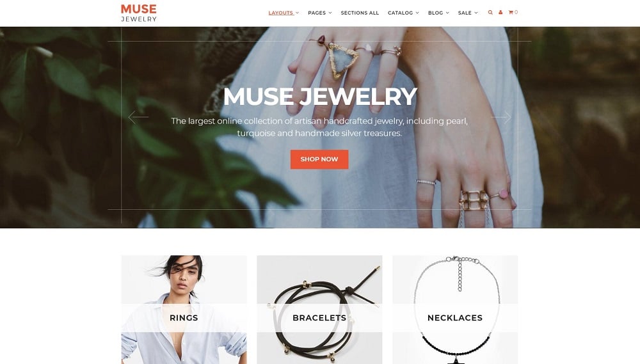The width and height of the screenshot is (640, 364).
Task: Expand the Pages dropdown menu
Action: coord(320,13)
